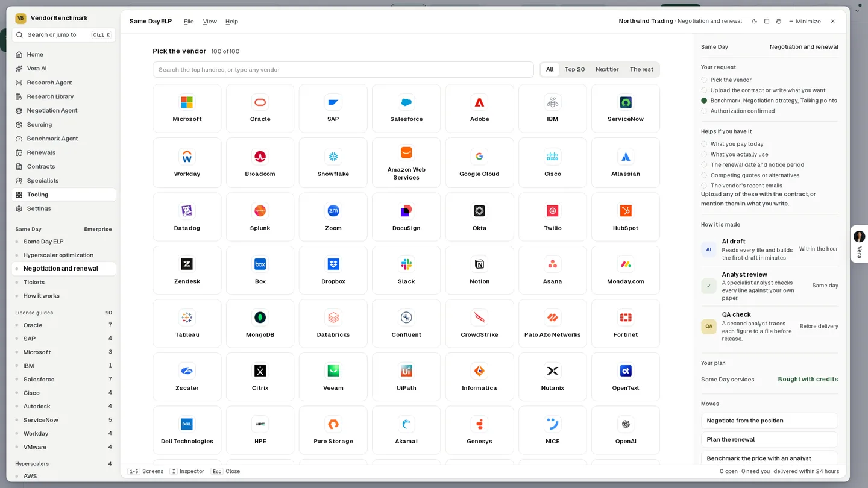This screenshot has height=488, width=868.
Task: Open 'Search or jump to' box
Action: point(64,35)
